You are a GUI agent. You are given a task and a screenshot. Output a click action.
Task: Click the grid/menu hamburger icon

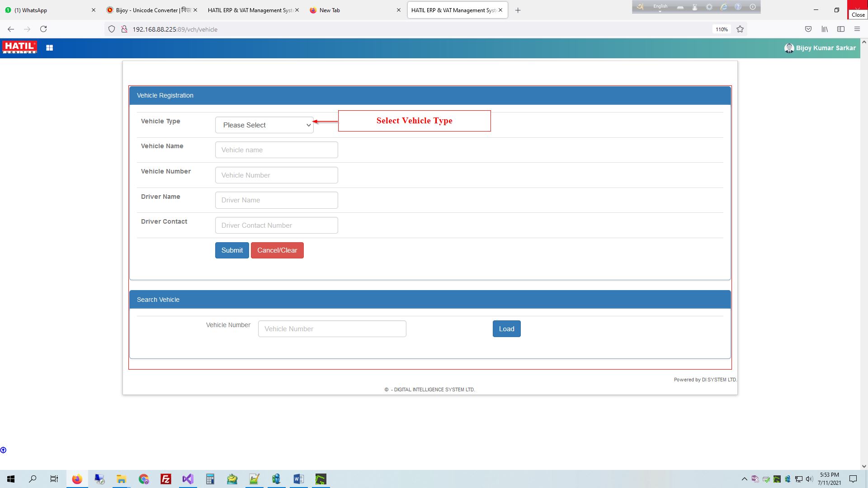(x=49, y=47)
